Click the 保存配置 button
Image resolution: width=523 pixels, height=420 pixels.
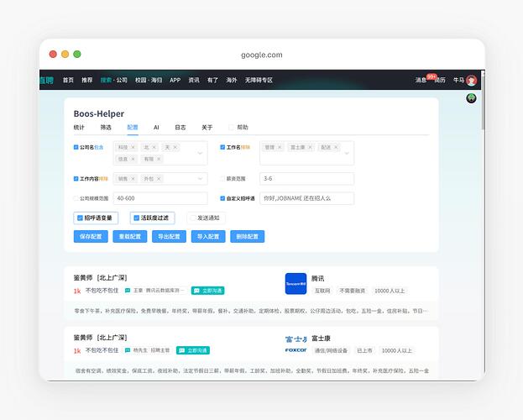91,236
